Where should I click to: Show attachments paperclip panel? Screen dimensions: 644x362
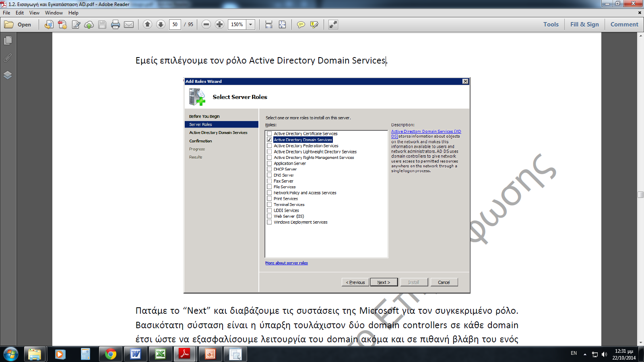(8, 58)
